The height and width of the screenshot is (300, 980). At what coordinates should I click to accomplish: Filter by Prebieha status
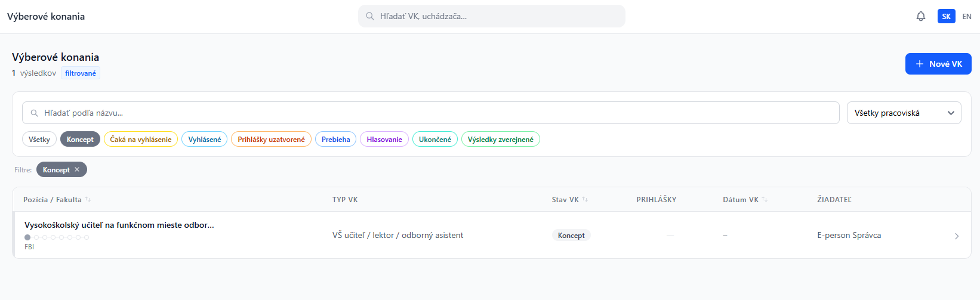click(336, 139)
